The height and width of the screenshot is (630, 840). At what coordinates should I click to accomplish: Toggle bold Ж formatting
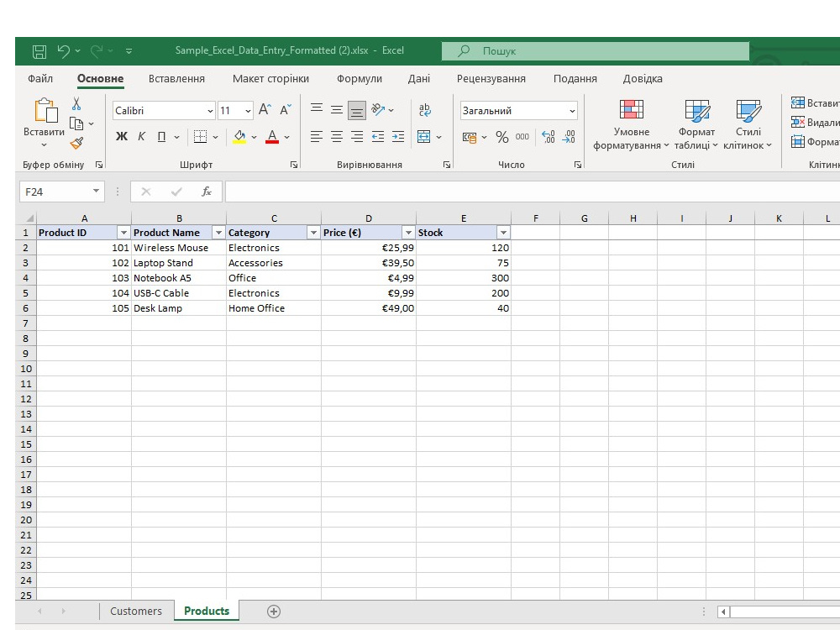click(122, 137)
